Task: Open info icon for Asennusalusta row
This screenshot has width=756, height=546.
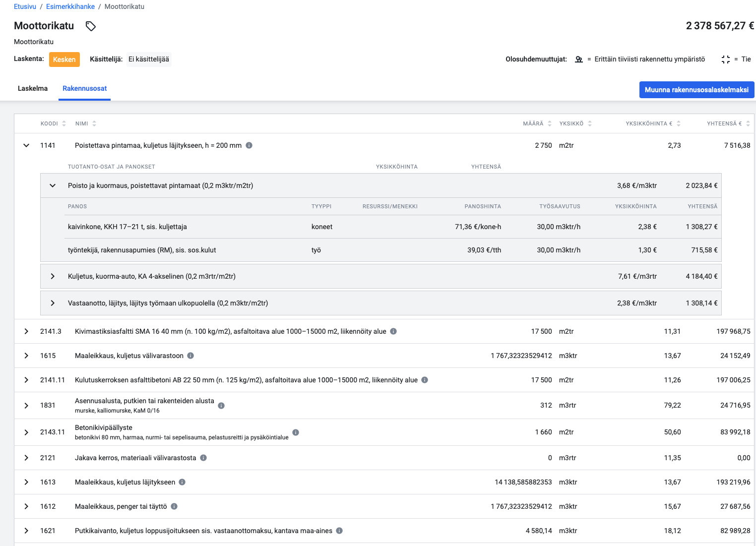Action: tap(221, 406)
